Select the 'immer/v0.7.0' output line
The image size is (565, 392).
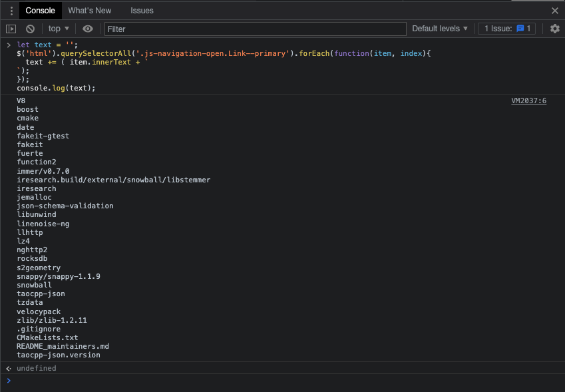coord(43,171)
